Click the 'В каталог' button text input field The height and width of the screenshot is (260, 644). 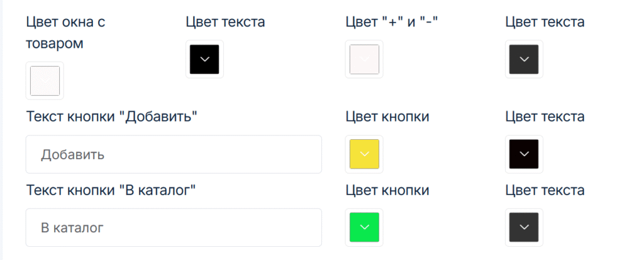(x=174, y=227)
